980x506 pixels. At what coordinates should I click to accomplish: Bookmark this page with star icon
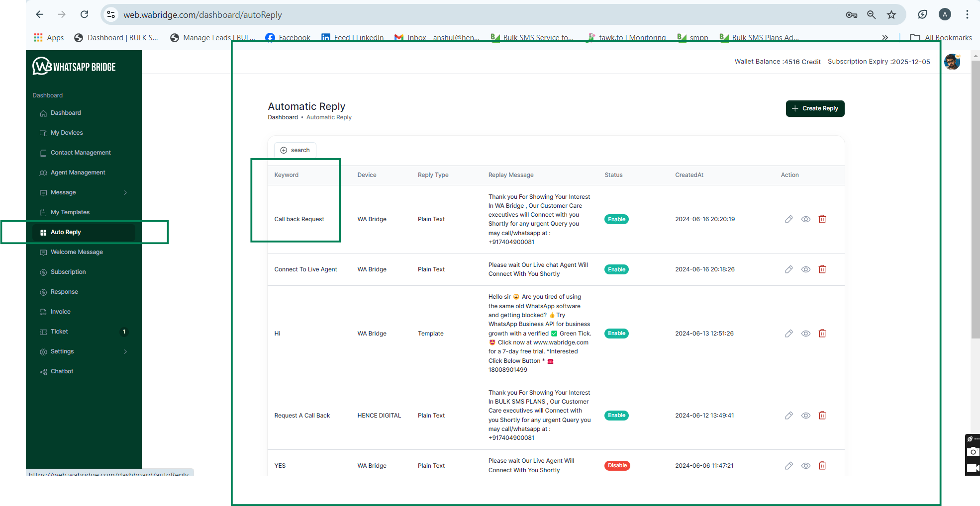pyautogui.click(x=891, y=15)
